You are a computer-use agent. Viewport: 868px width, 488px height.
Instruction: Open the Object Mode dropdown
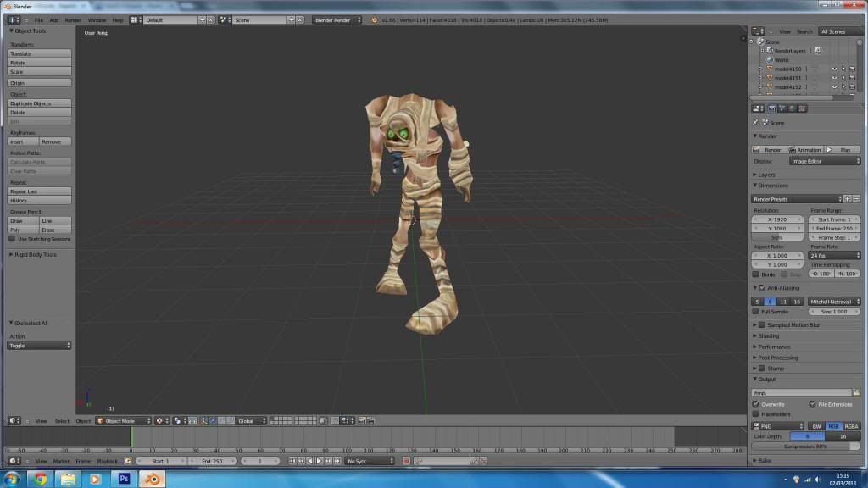click(124, 421)
